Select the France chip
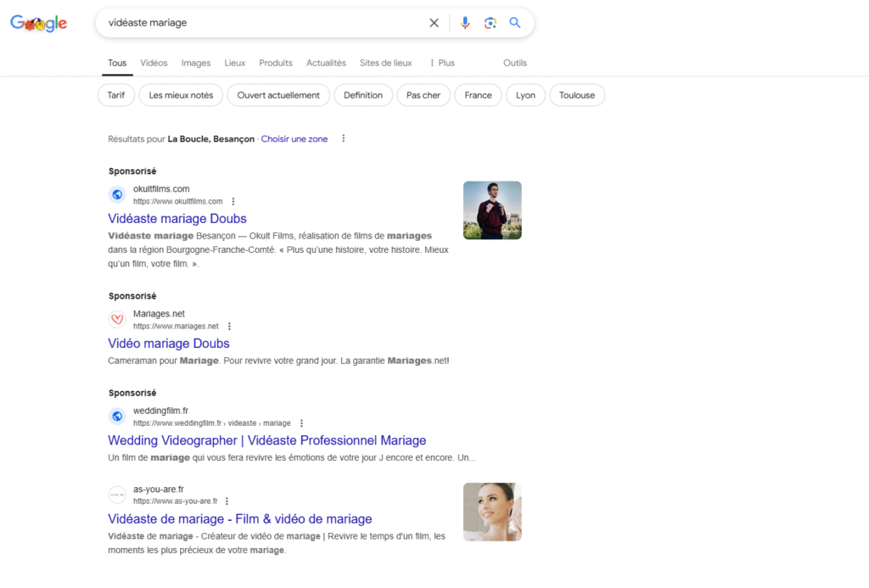The height and width of the screenshot is (588, 869). pos(479,95)
